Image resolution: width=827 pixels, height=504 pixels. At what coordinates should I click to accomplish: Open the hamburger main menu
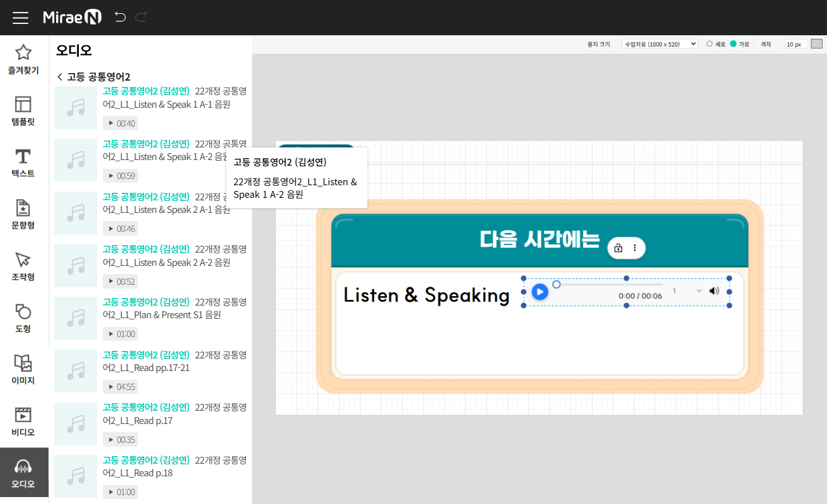(21, 18)
